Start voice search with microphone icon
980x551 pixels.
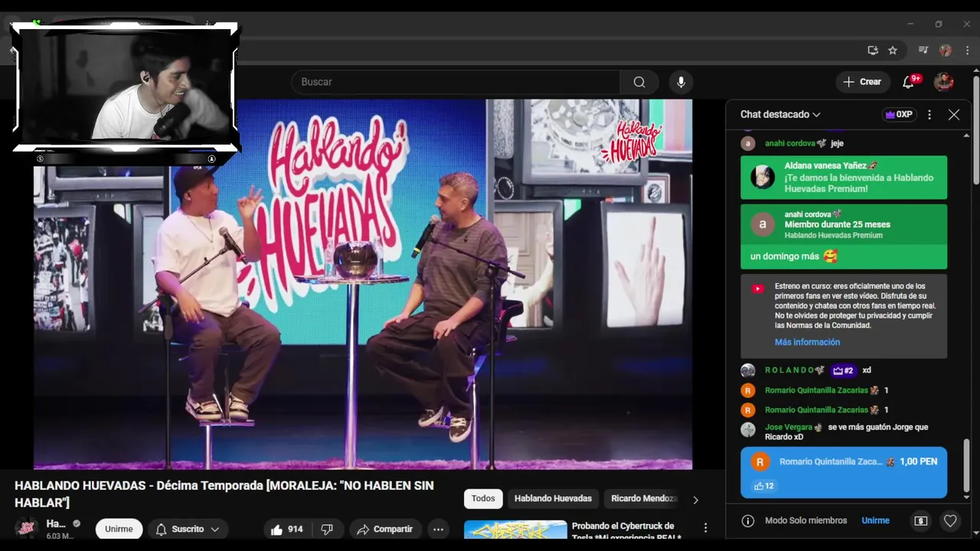click(680, 82)
